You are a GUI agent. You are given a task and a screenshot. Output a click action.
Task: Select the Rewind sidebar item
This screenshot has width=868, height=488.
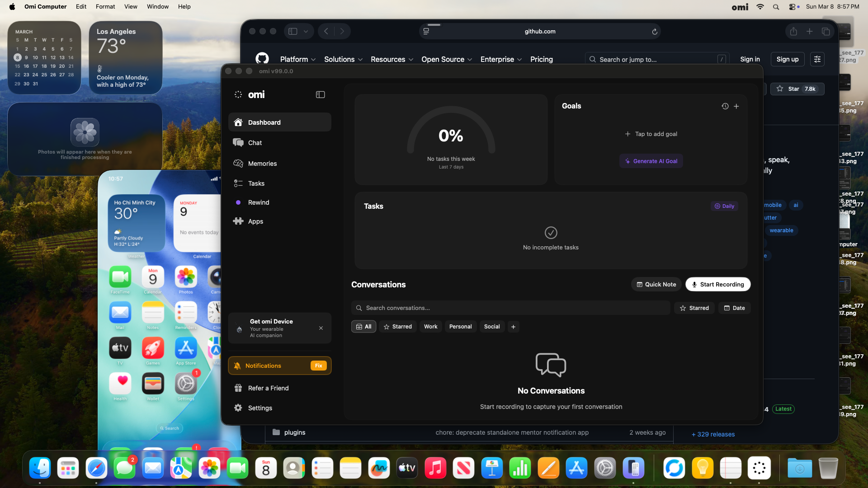coord(258,202)
